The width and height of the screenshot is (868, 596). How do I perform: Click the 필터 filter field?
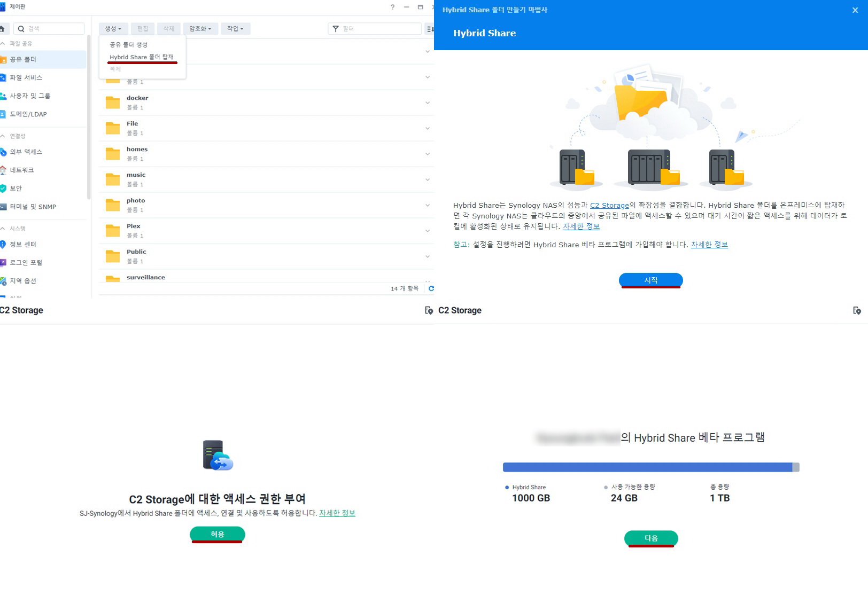[x=374, y=29]
